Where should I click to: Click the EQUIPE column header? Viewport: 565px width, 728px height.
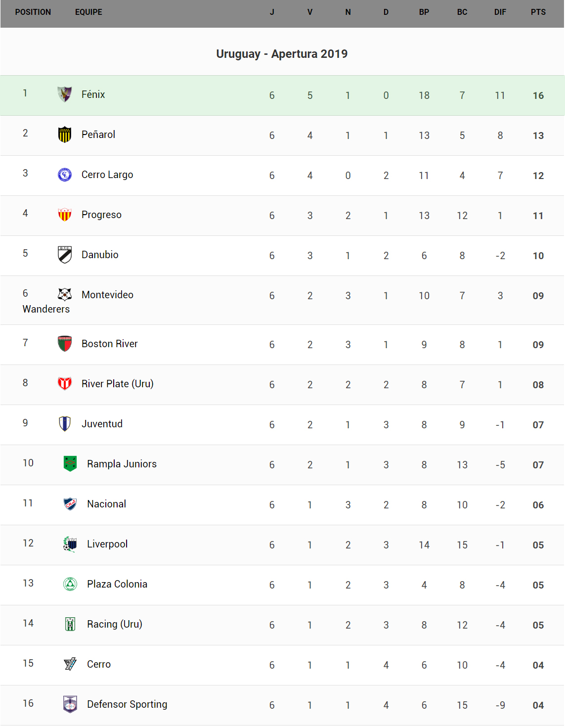pyautogui.click(x=88, y=12)
